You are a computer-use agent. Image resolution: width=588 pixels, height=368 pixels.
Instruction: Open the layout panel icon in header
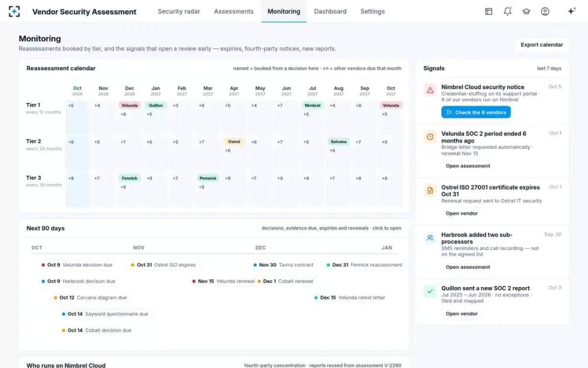489,11
